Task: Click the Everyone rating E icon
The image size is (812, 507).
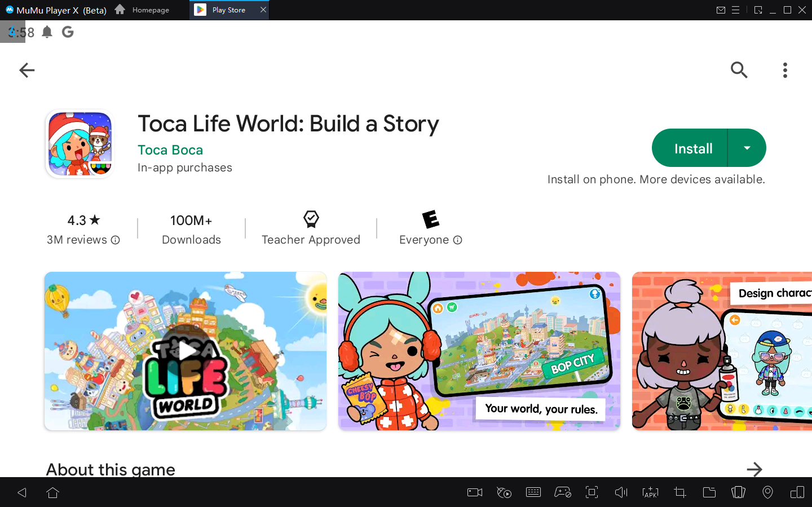Action: click(x=431, y=219)
